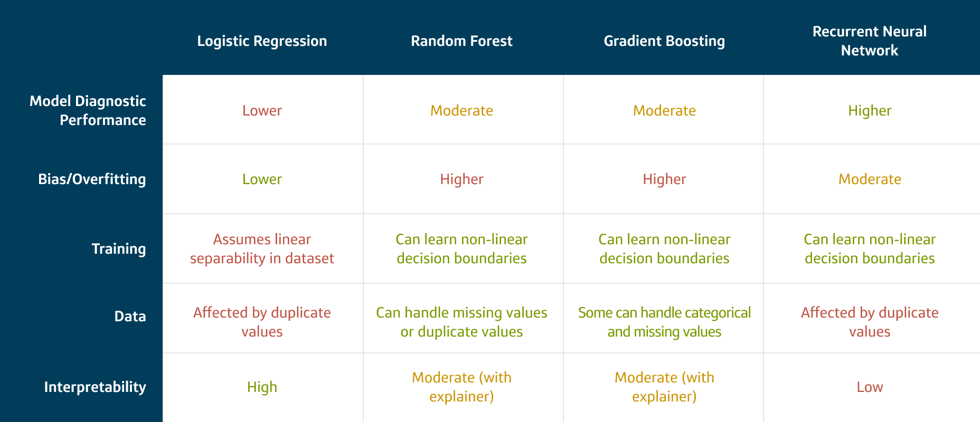Click the Logistic Regression column header
This screenshot has width=980, height=422.
pyautogui.click(x=262, y=41)
